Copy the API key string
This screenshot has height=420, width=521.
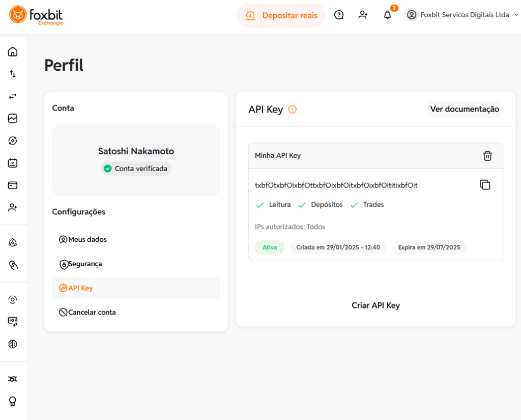(485, 185)
